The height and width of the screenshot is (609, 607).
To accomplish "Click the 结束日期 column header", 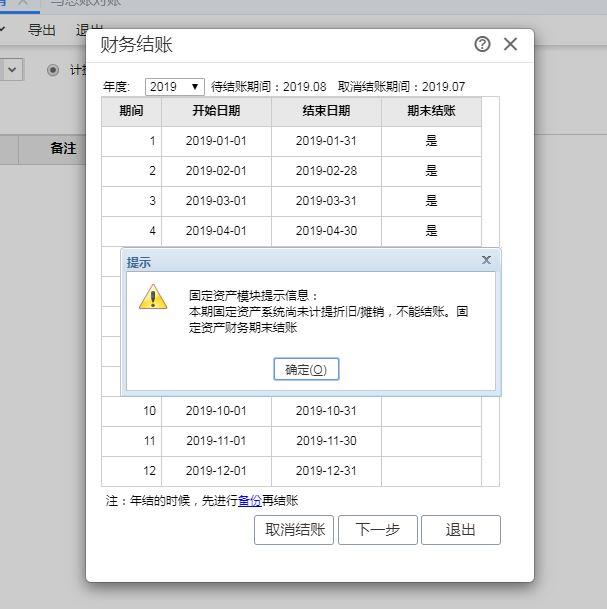I will [x=326, y=111].
